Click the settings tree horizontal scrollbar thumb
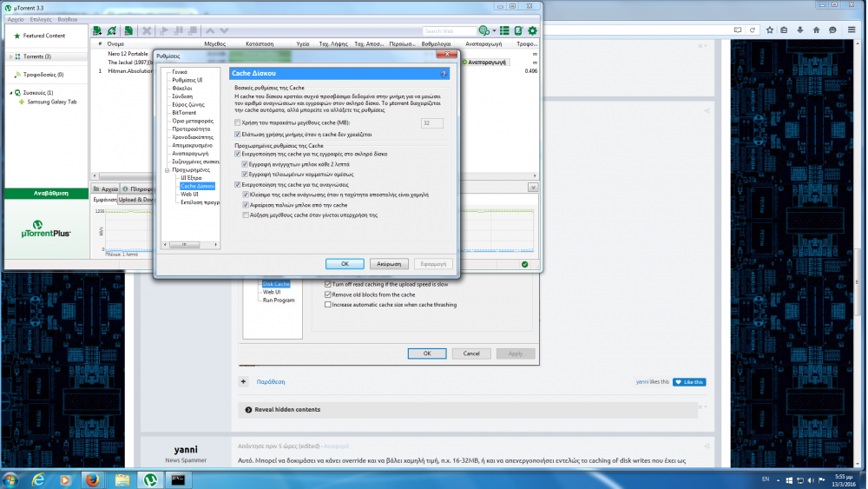Screen dimensions: 868x489 [184, 245]
